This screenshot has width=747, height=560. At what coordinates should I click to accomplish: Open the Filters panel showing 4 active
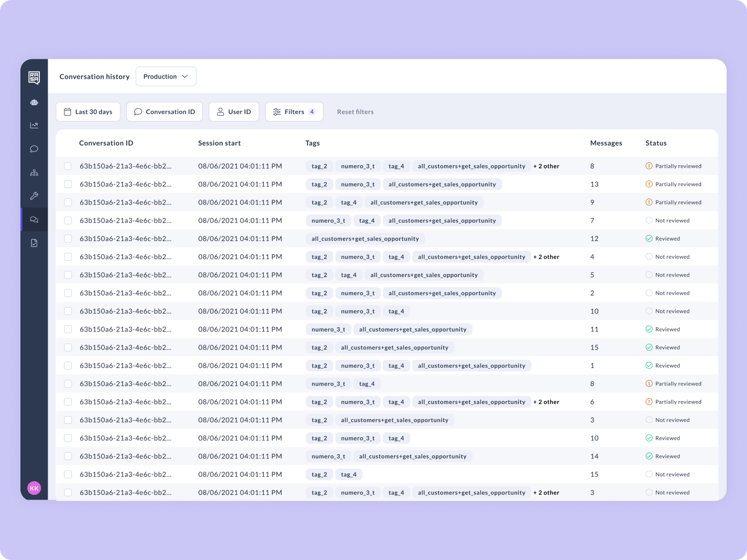[x=294, y=112]
